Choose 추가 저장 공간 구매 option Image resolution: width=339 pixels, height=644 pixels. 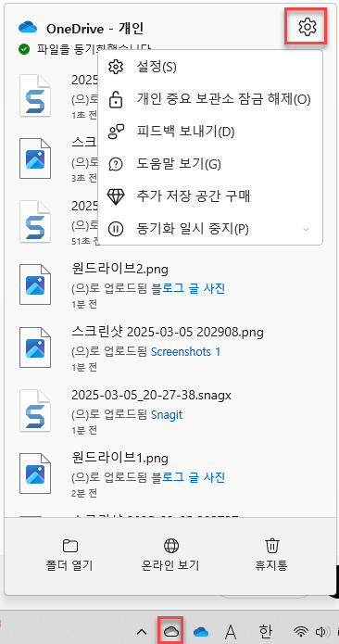point(210,196)
